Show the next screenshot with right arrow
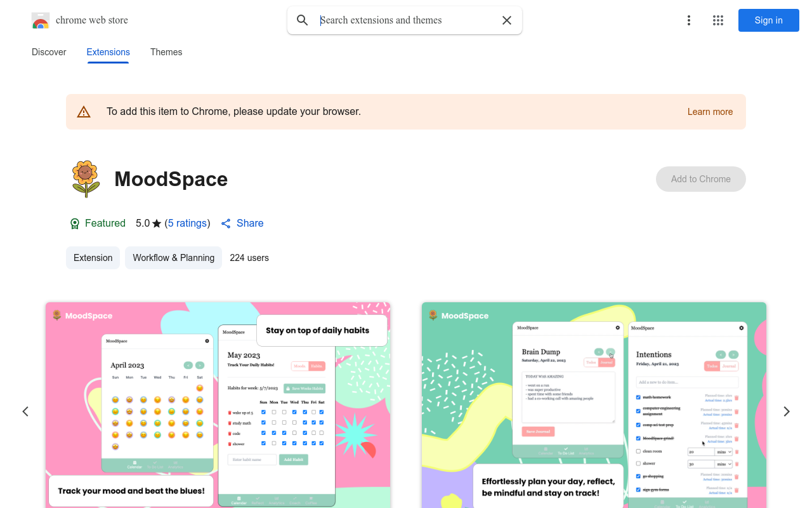 coord(787,411)
